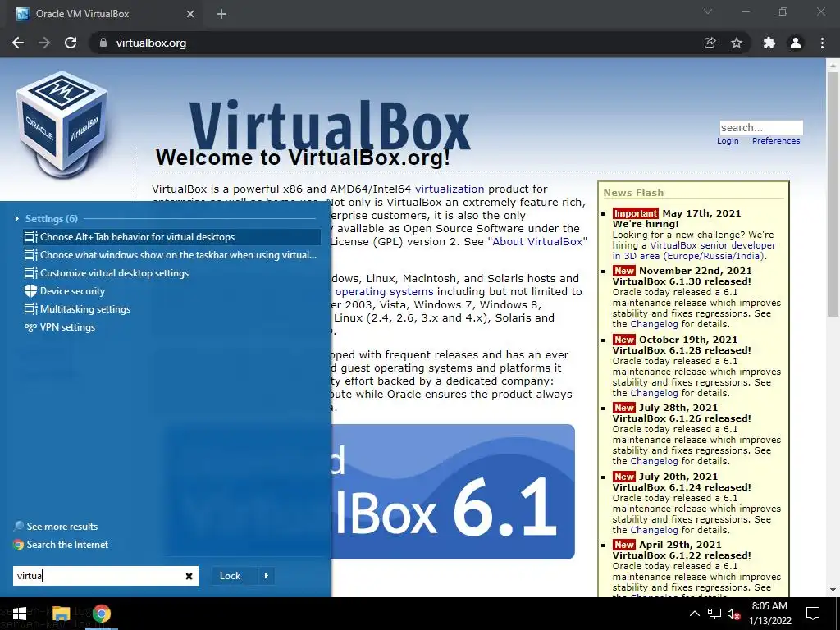Click the page vertical scrollbar thumb
The width and height of the screenshot is (840, 630).
[832, 194]
